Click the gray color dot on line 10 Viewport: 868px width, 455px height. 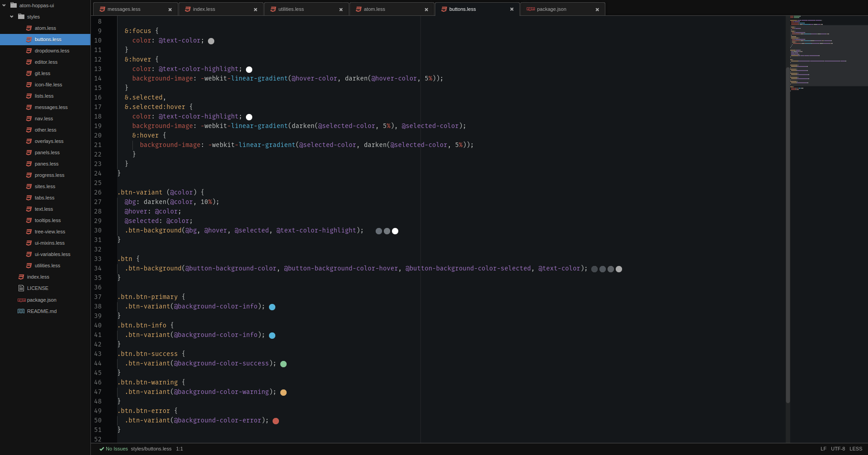(x=211, y=41)
